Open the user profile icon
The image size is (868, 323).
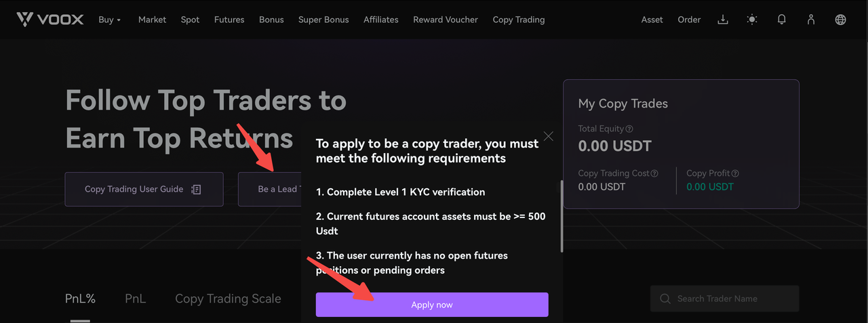810,20
